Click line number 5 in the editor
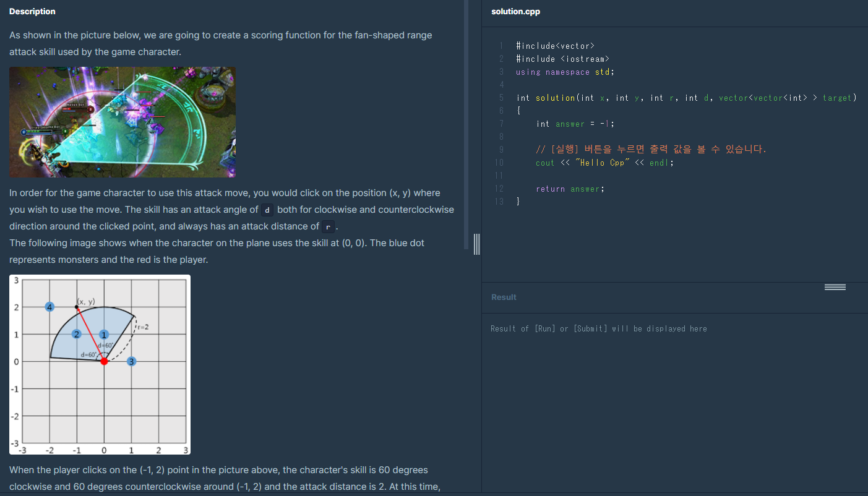The height and width of the screenshot is (496, 868). tap(501, 98)
